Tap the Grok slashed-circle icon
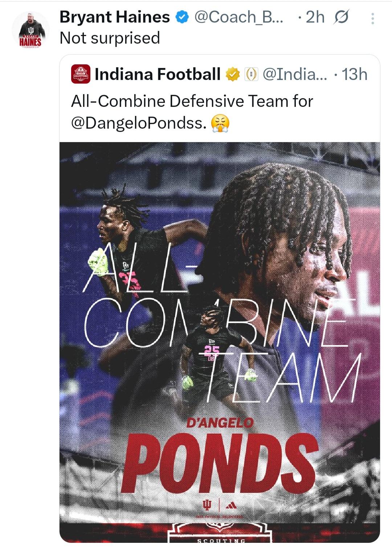The image size is (392, 549). point(341,17)
